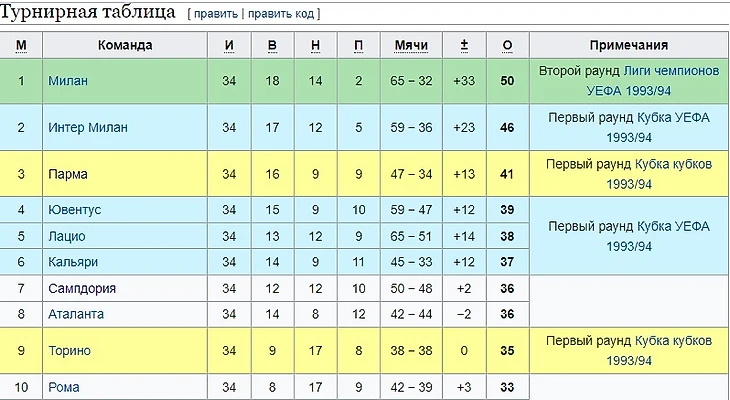Screen dimensions: 730x400
Task: Open the Торино team link
Action: coord(69,351)
